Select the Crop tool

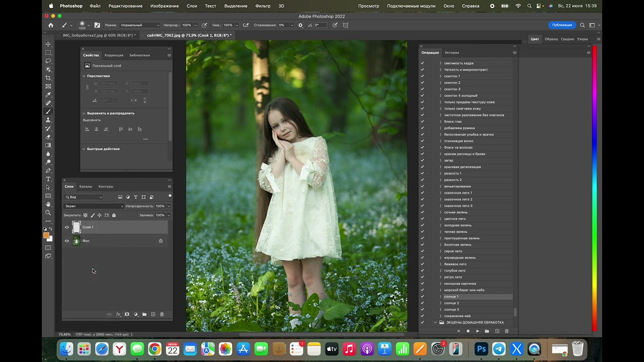pyautogui.click(x=48, y=78)
